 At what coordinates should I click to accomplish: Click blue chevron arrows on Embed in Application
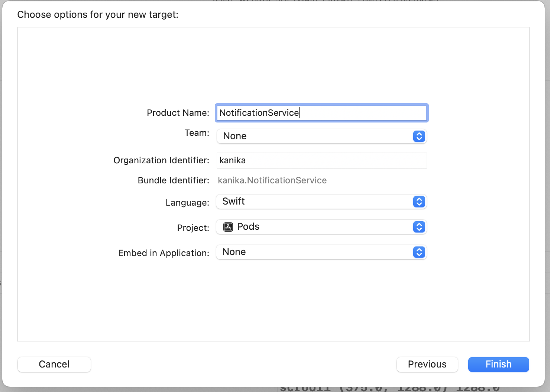(x=419, y=252)
